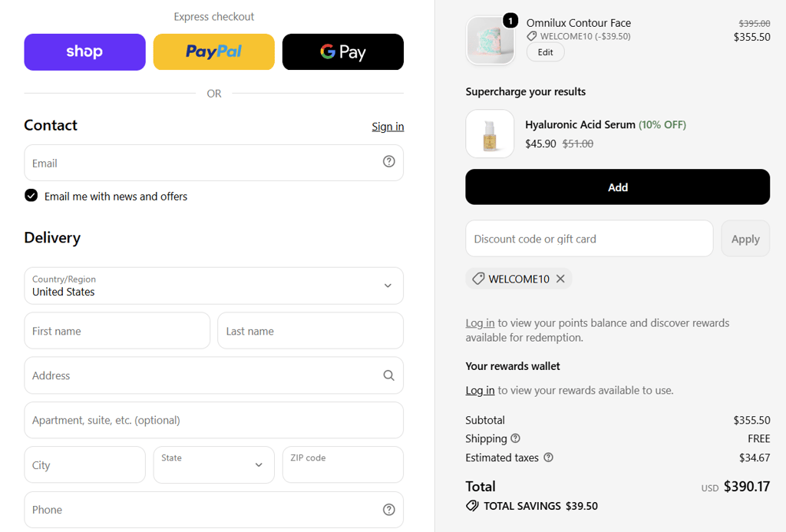Click the Total Savings tag icon
The image size is (786, 532).
point(472,505)
